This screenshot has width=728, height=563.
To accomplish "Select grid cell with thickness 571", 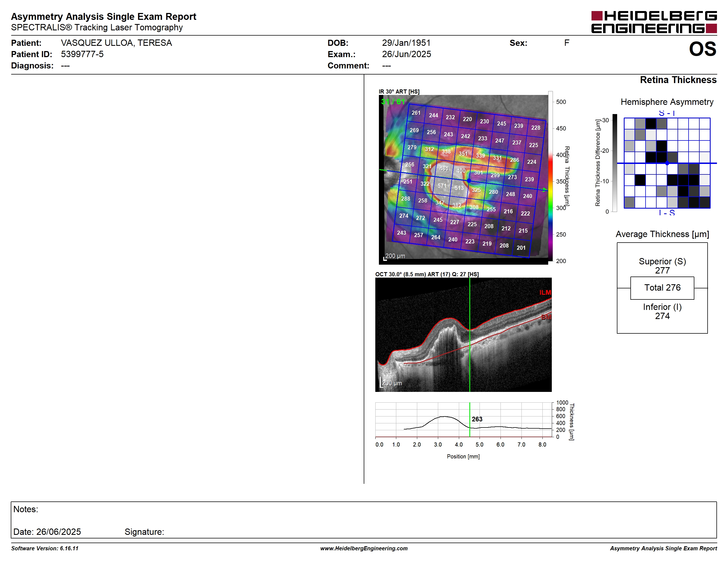I will [442, 186].
